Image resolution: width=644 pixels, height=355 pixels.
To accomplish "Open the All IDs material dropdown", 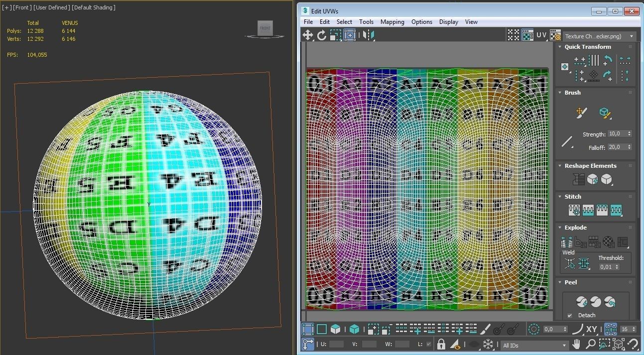I will [x=534, y=345].
